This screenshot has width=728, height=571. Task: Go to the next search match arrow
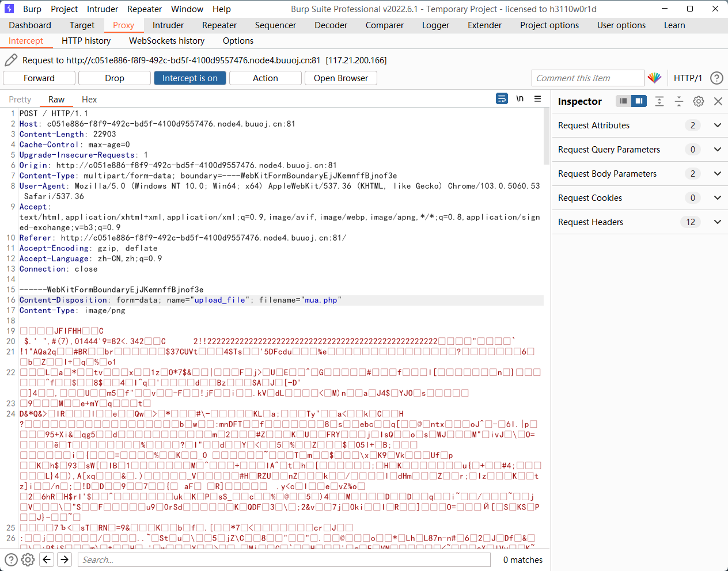(x=65, y=559)
